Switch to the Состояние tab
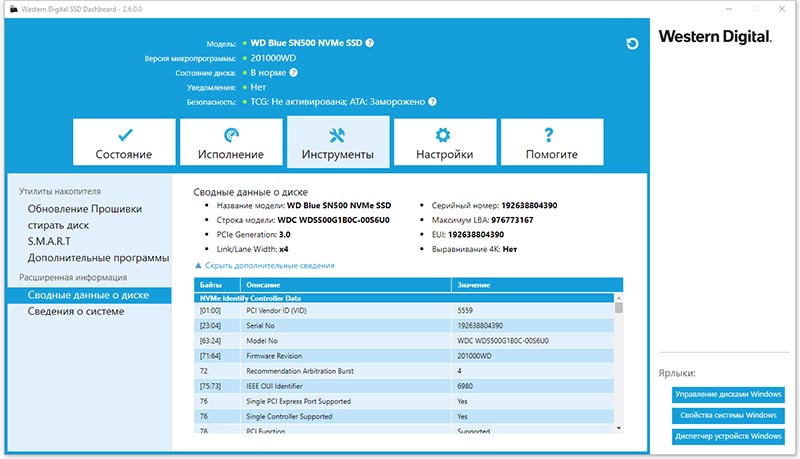 point(124,142)
